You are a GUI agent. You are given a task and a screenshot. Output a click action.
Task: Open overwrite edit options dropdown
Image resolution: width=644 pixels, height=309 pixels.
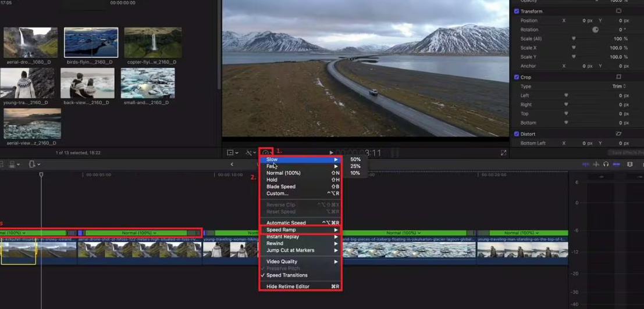click(x=14, y=164)
